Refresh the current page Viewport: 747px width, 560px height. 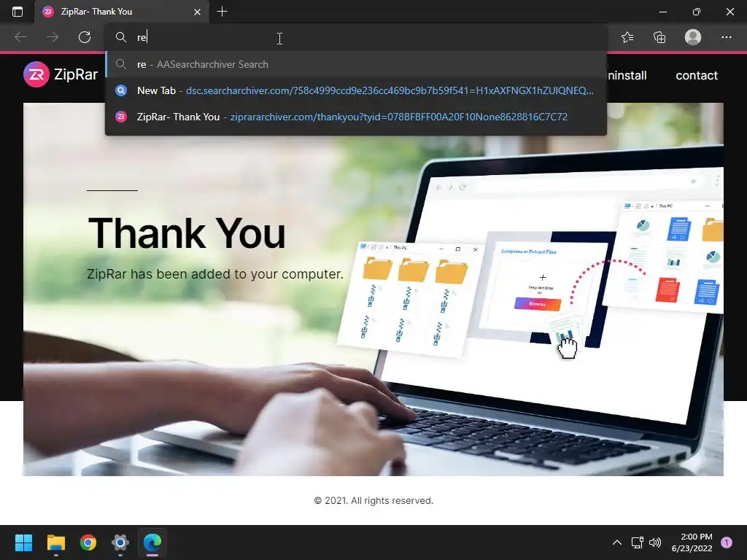tap(85, 37)
